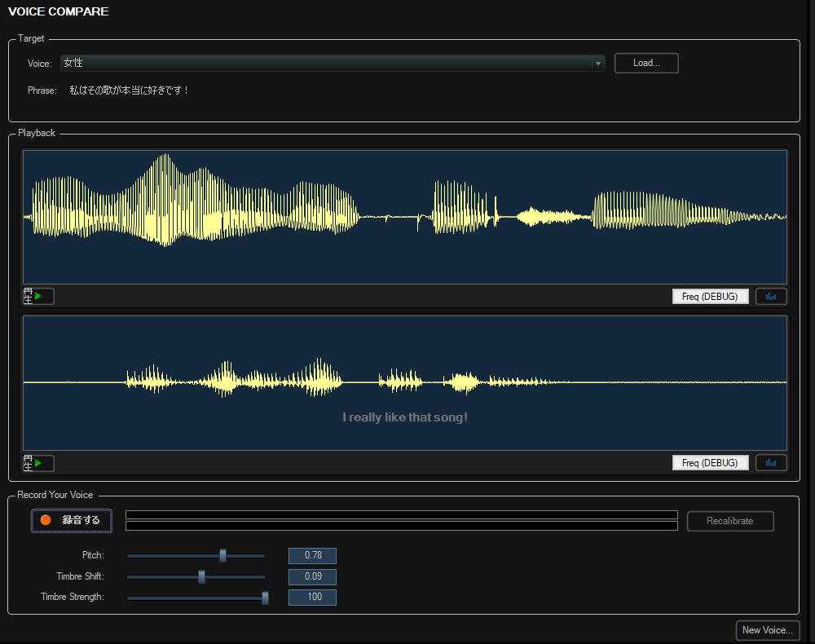Expand the Voice dropdown arrow
This screenshot has width=815, height=644.
click(597, 64)
